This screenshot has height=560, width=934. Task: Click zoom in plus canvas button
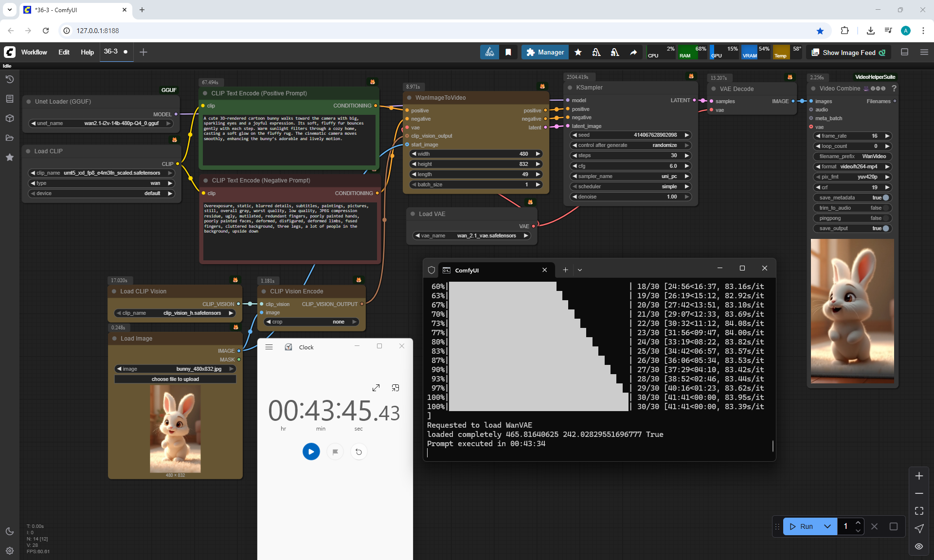pyautogui.click(x=919, y=476)
